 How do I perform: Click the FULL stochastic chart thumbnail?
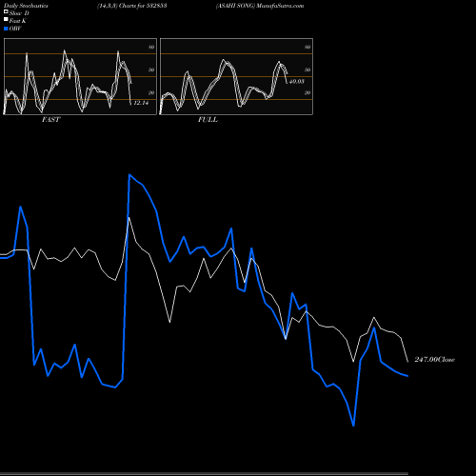[236, 76]
